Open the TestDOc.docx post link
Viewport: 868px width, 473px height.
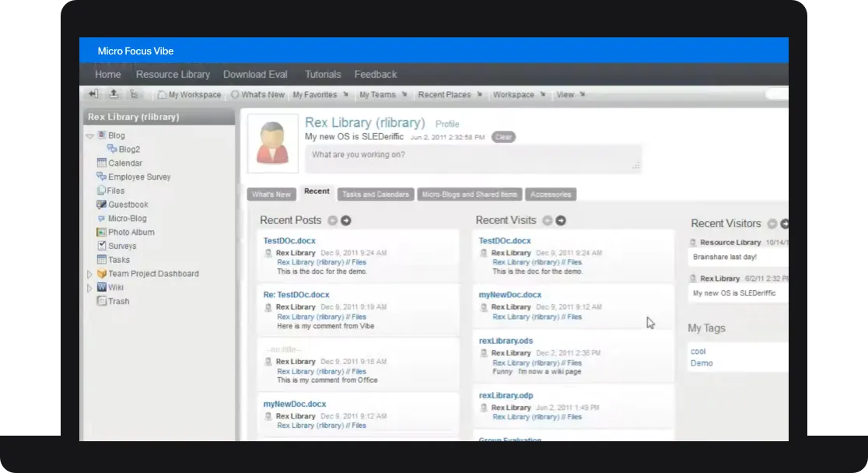[289, 240]
